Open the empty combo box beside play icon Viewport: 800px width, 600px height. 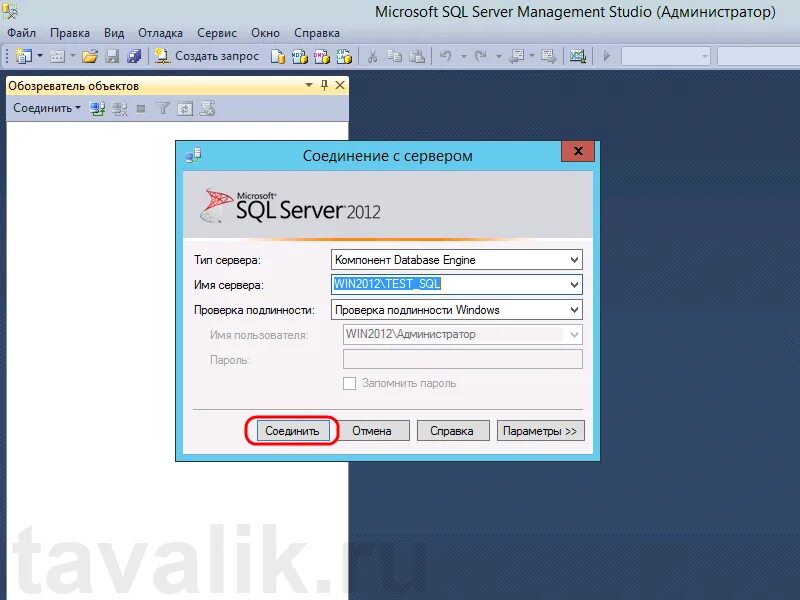(665, 56)
